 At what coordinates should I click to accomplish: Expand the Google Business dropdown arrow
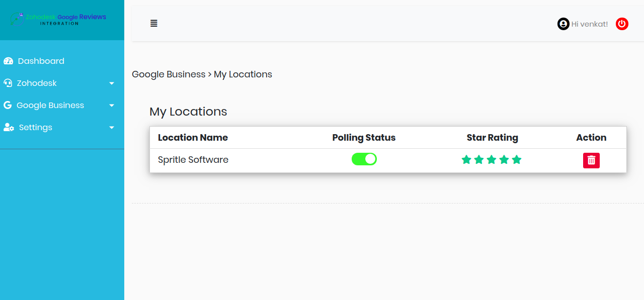click(112, 106)
